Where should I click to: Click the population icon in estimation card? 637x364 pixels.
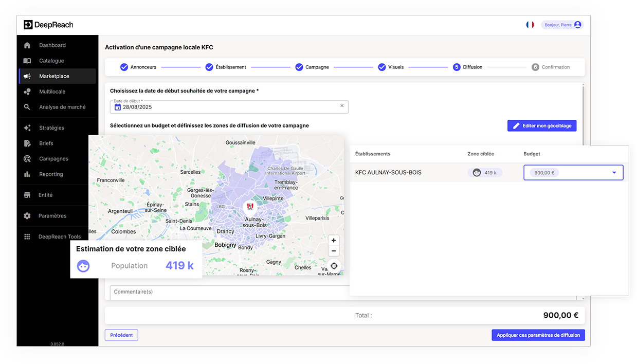pyautogui.click(x=83, y=266)
